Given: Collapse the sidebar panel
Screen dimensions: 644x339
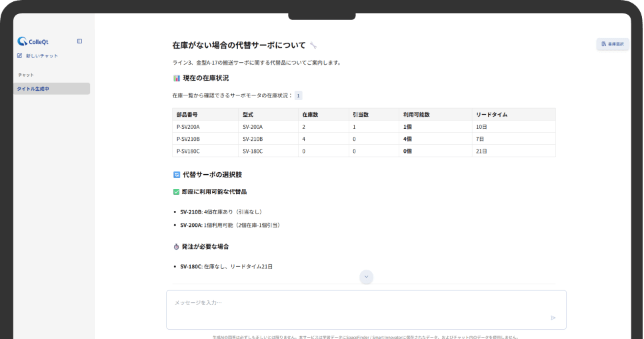Looking at the screenshot, I should coord(79,41).
